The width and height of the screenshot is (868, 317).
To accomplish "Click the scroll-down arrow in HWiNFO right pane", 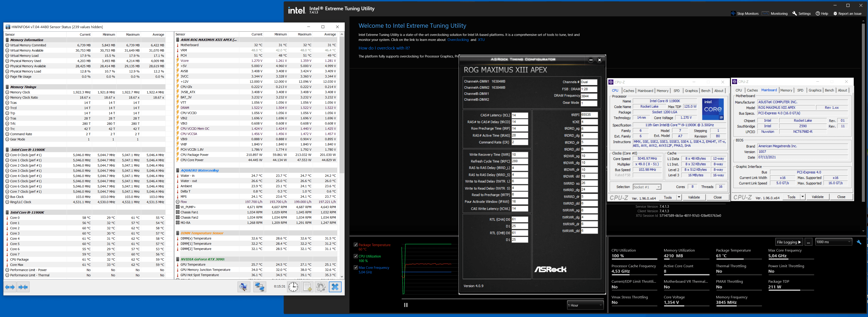I will [x=342, y=277].
